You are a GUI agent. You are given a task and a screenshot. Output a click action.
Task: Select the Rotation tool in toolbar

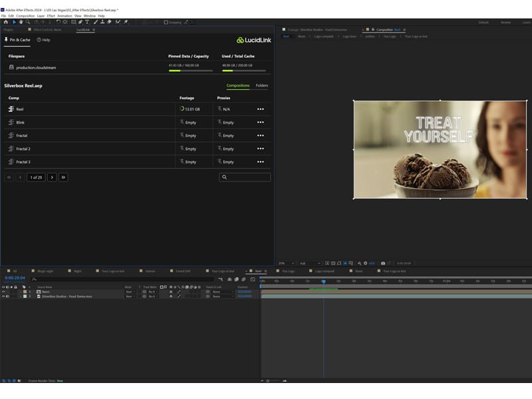click(59, 22)
